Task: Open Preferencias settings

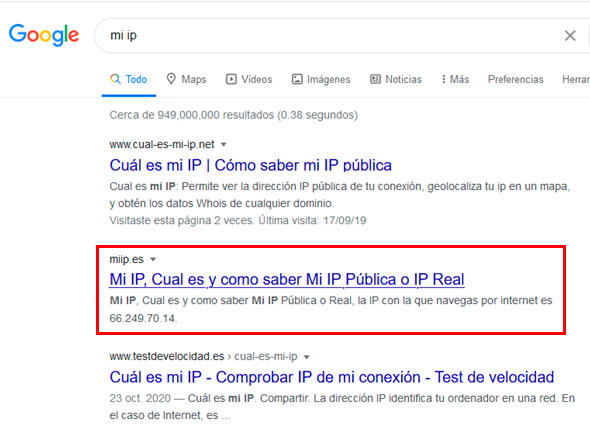Action: (x=515, y=79)
